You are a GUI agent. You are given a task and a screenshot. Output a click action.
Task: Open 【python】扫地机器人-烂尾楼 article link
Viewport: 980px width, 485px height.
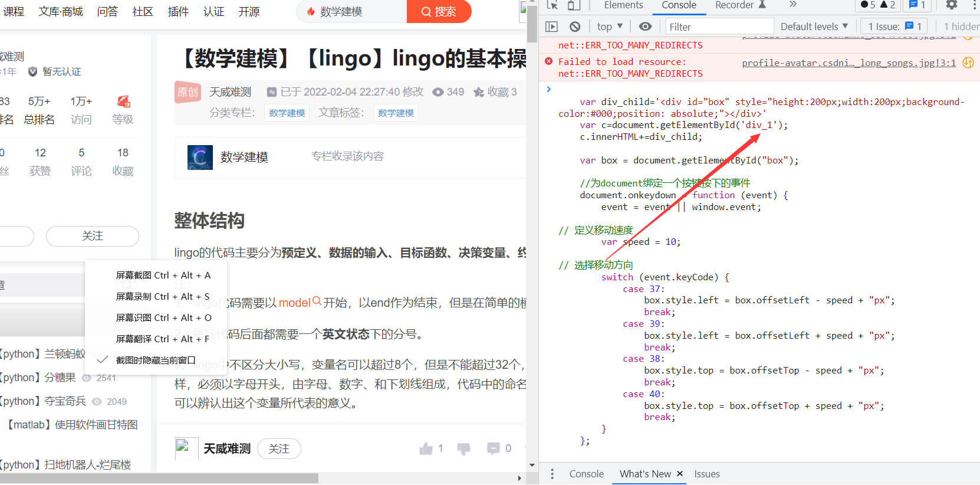pyautogui.click(x=65, y=465)
